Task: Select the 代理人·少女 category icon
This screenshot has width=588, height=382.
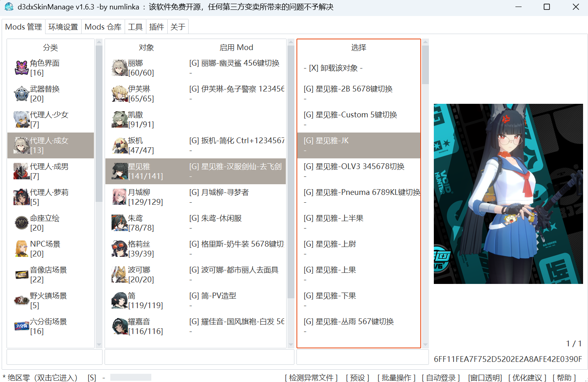Action: [x=21, y=119]
